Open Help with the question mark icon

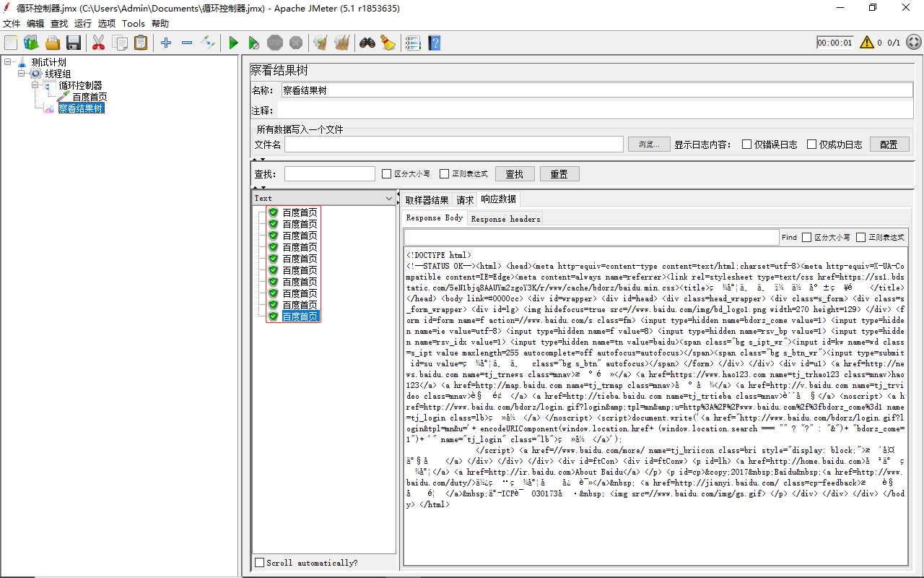tap(434, 43)
